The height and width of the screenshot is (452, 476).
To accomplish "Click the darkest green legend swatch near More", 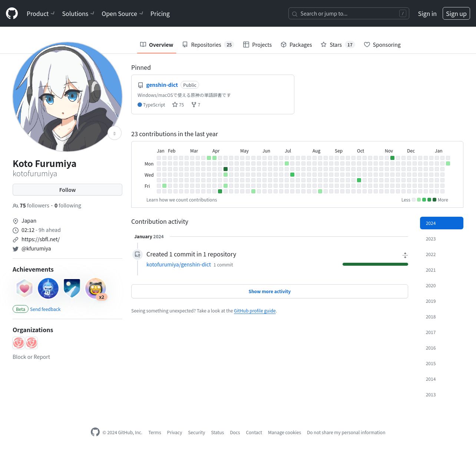I will coord(434,200).
